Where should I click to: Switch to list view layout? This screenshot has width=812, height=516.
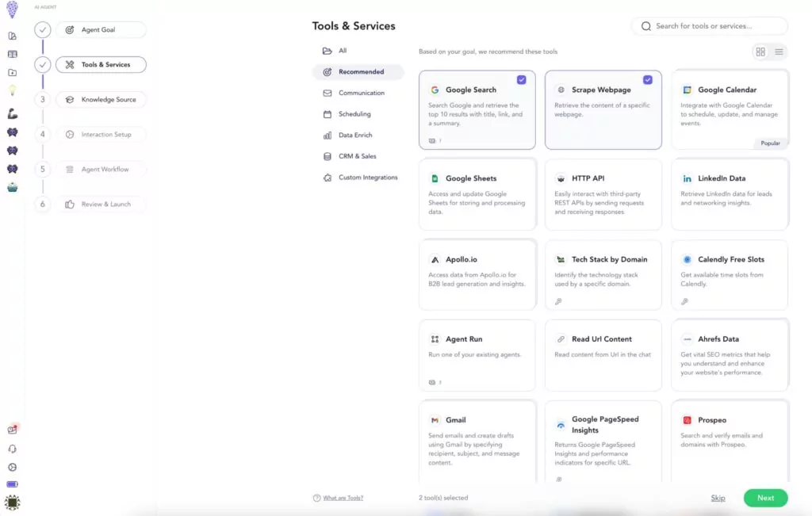click(x=779, y=52)
